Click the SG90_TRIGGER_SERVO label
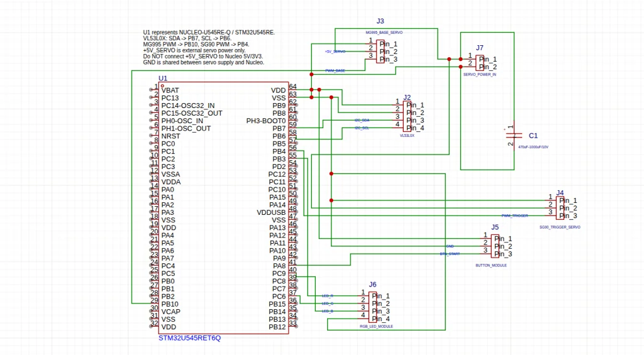 [x=560, y=227]
